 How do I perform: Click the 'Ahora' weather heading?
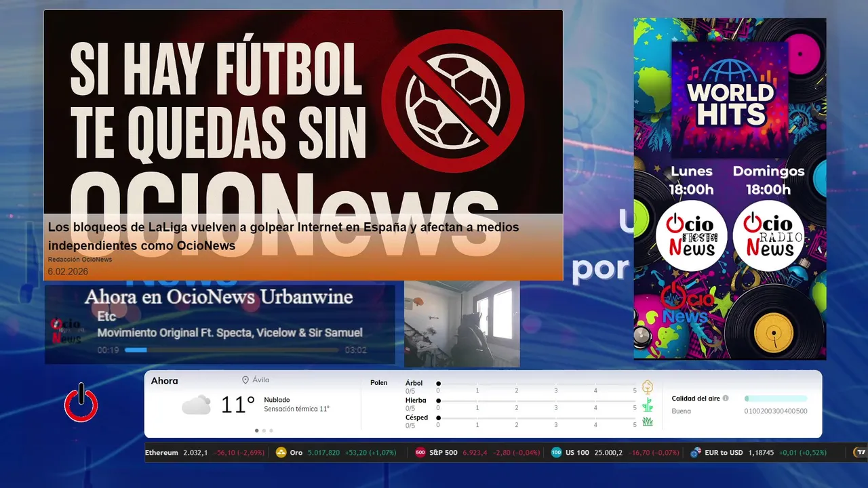[165, 381]
